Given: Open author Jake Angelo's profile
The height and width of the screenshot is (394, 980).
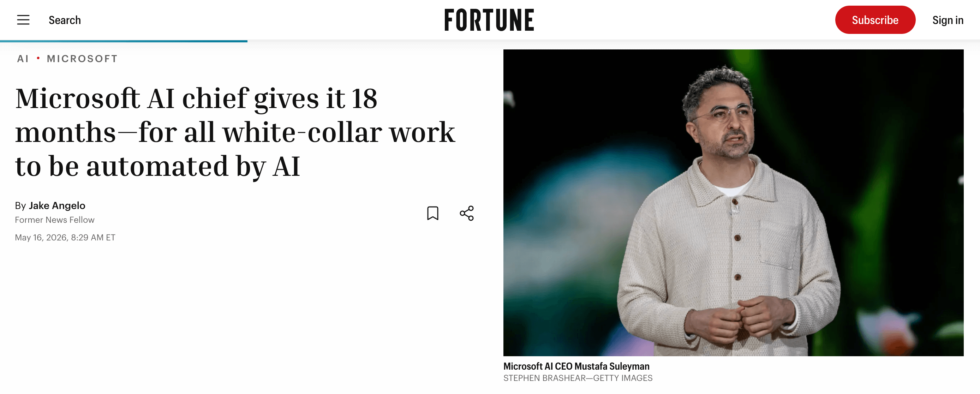Looking at the screenshot, I should [x=57, y=205].
